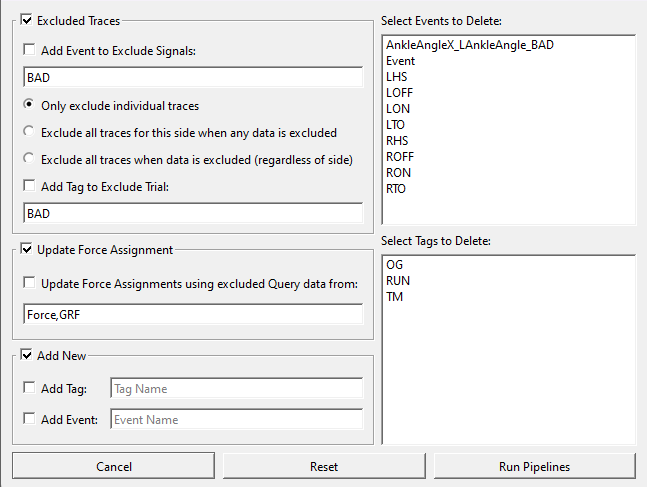
Task: Focus the Tag Name input field
Action: [x=237, y=388]
